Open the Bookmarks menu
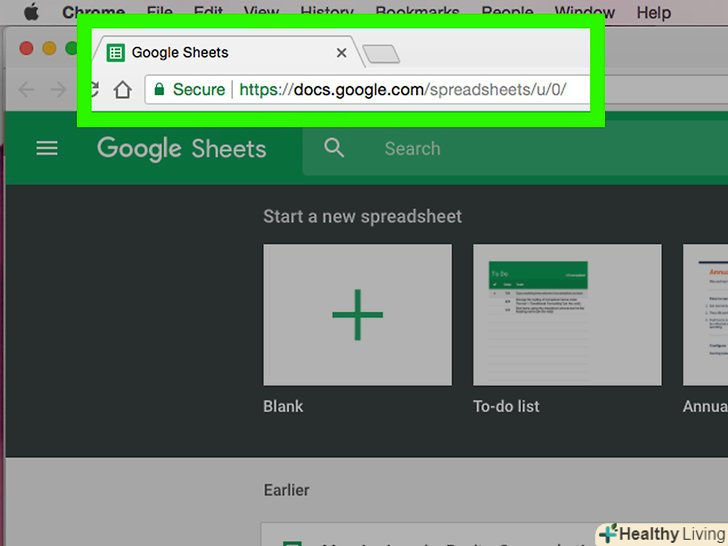This screenshot has height=546, width=728. point(417,12)
